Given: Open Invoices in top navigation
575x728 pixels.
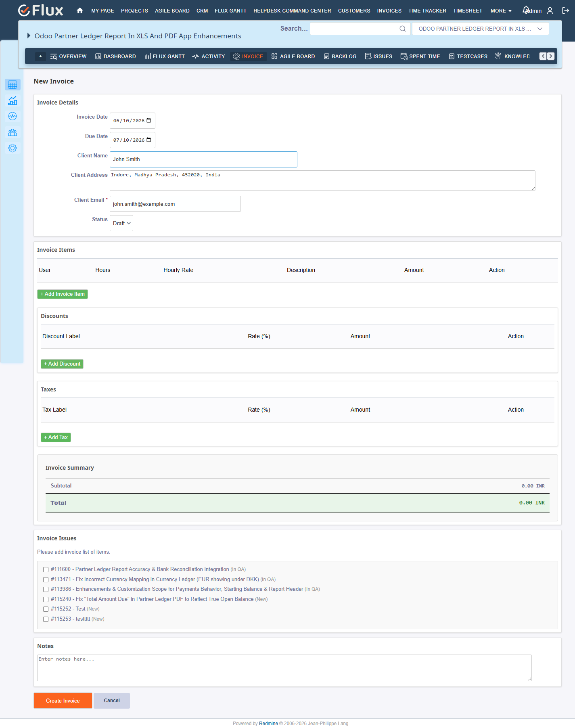Looking at the screenshot, I should (389, 11).
